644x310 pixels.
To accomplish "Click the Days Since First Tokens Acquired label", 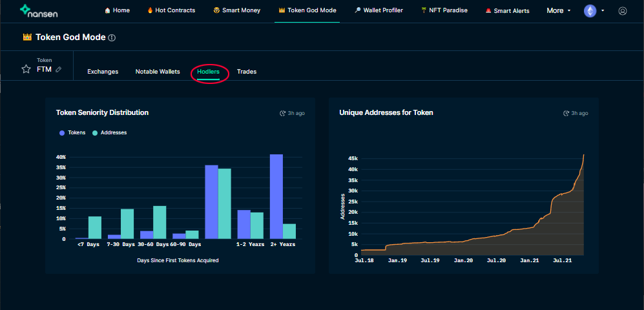I will pos(178,260).
